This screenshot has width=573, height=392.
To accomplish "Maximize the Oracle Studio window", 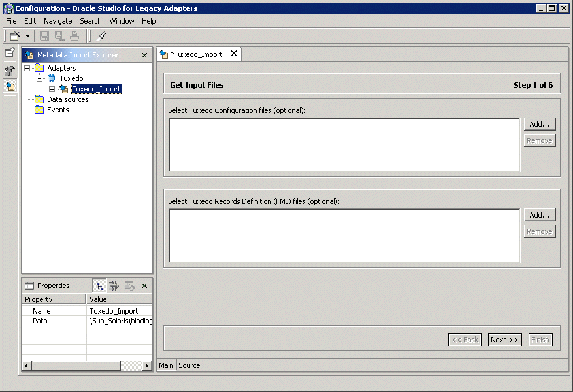I will point(552,8).
